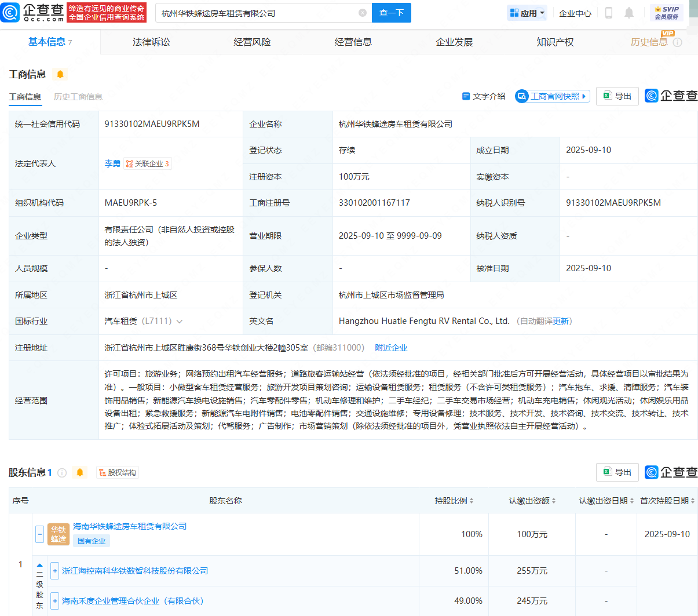Click the 国有企业 tag

pyautogui.click(x=92, y=541)
